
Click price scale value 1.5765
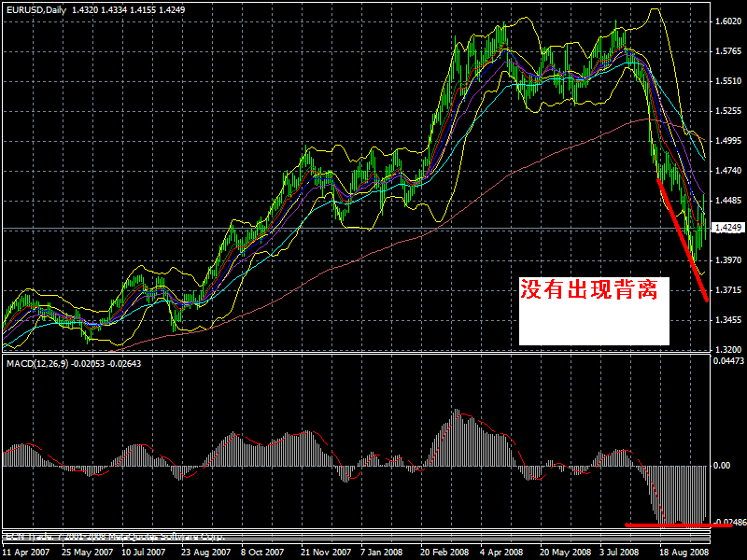coord(728,51)
